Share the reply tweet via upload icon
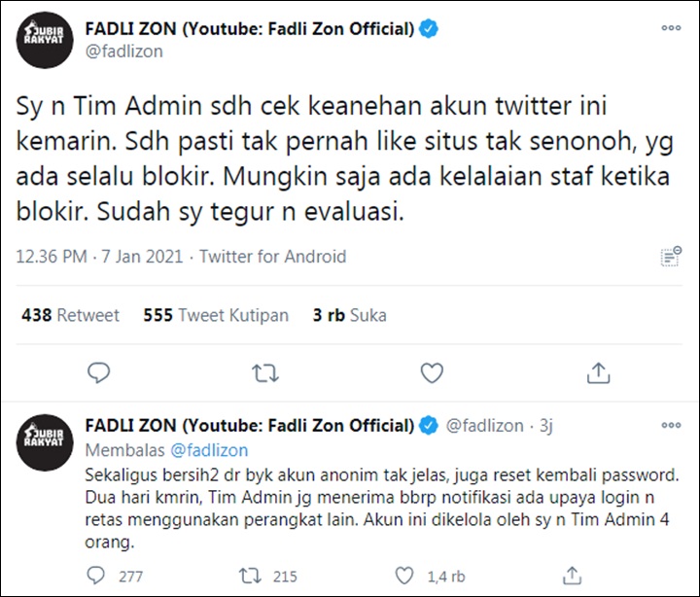This screenshot has width=700, height=597. tap(572, 576)
